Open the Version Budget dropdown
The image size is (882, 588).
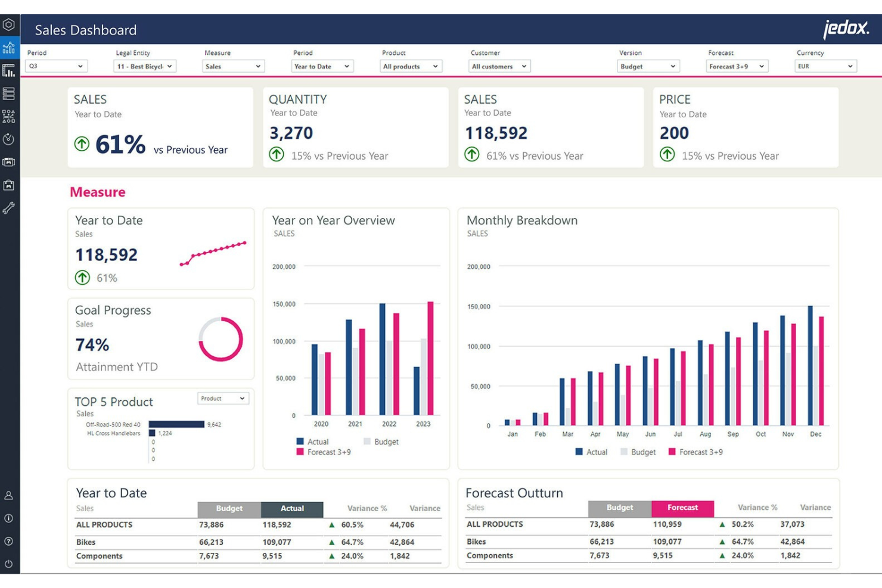tap(648, 67)
